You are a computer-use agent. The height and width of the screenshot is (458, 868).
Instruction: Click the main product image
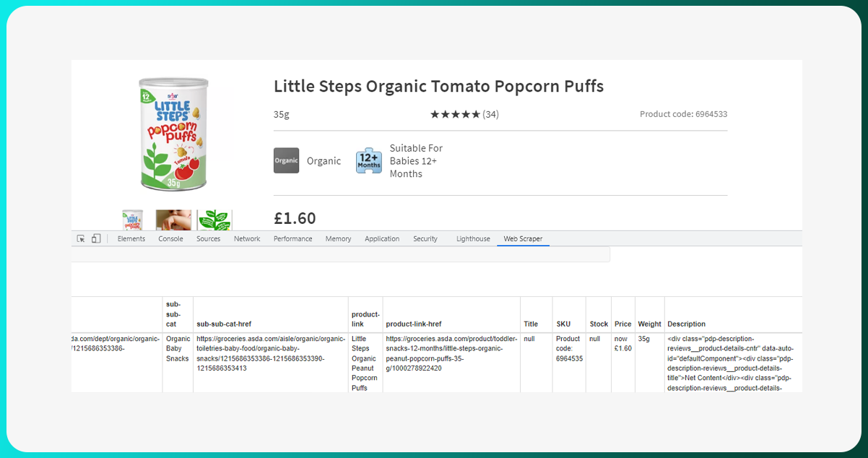point(173,134)
